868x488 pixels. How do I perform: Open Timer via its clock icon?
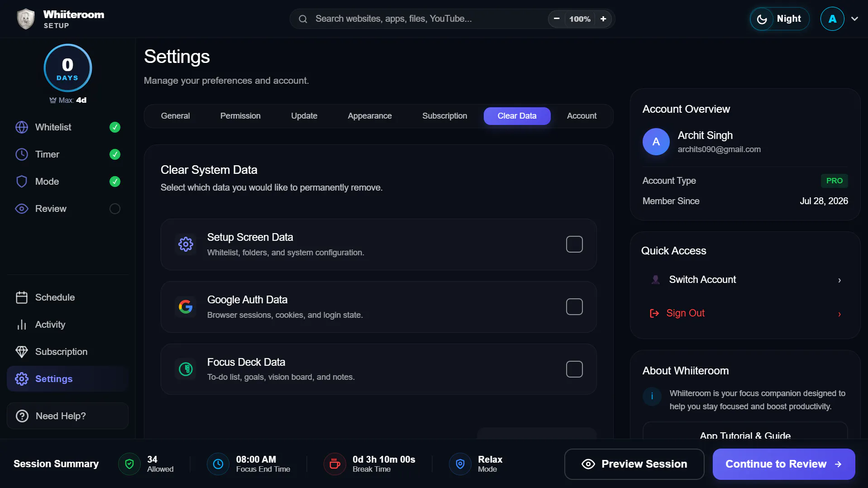click(22, 154)
